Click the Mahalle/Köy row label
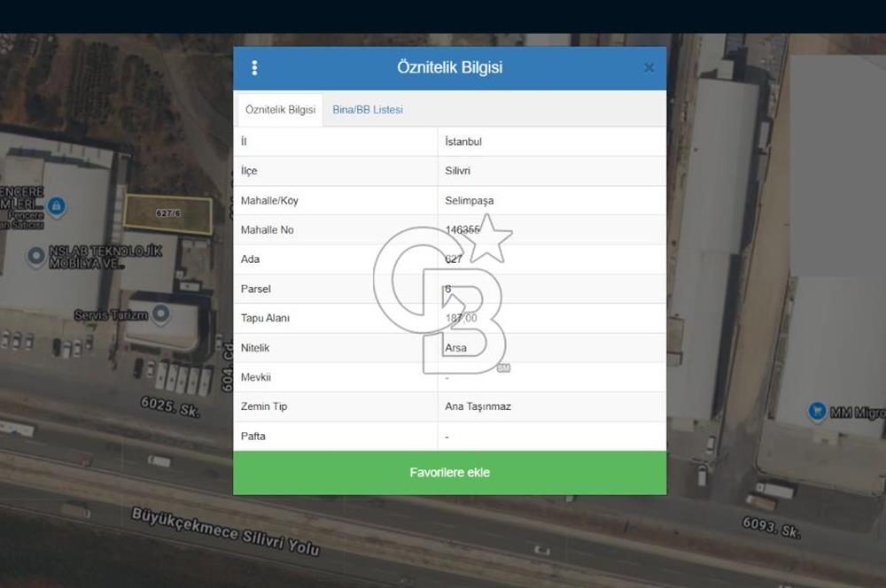This screenshot has height=588, width=886. tap(269, 200)
